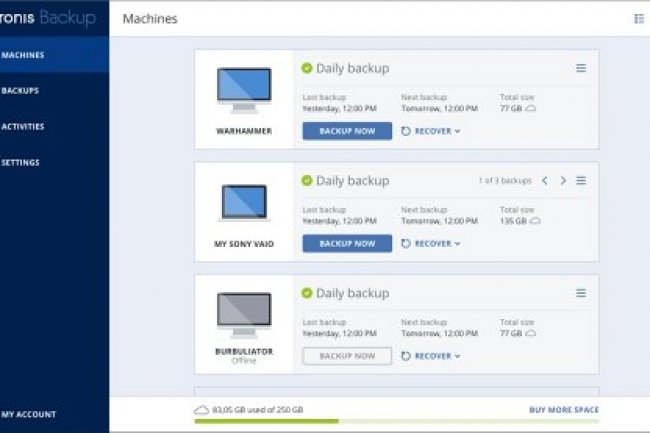The width and height of the screenshot is (650, 433).
Task: Expand Recover dropdown on MY SONY VAIO card
Action: point(431,244)
